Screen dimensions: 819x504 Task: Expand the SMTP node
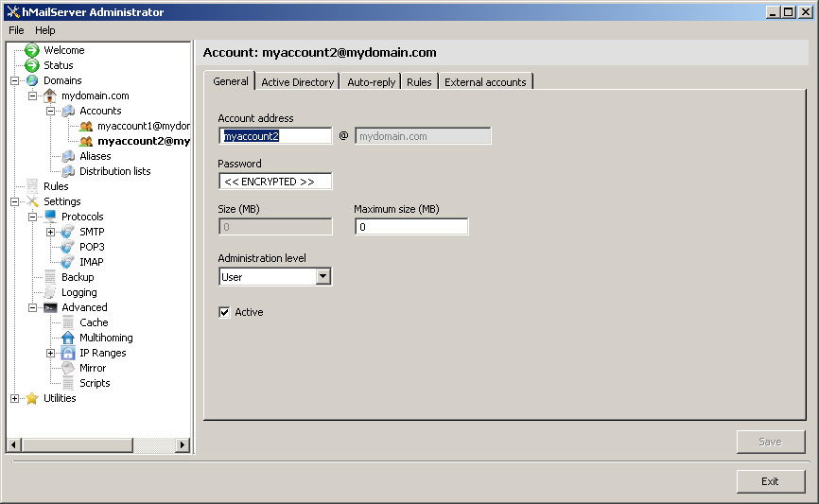click(50, 232)
